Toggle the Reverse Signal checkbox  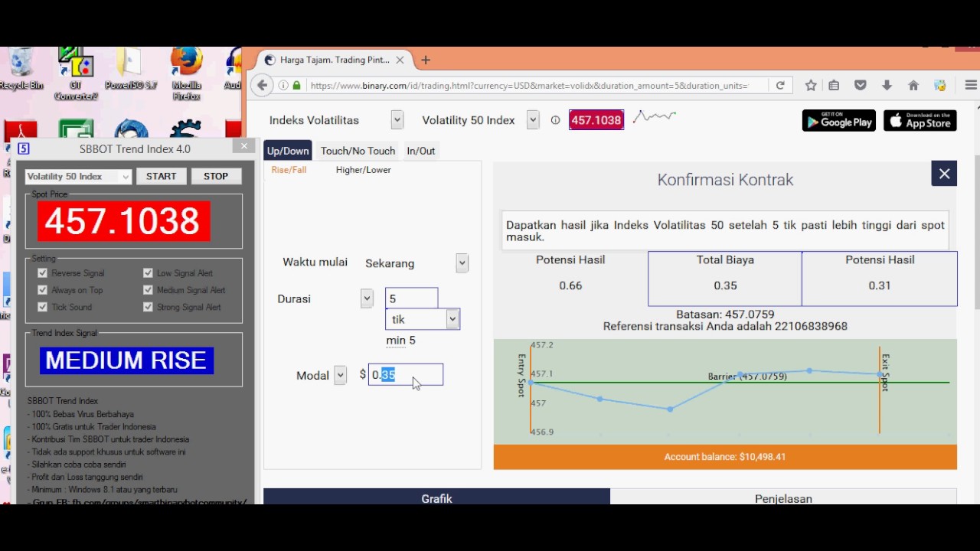point(42,273)
